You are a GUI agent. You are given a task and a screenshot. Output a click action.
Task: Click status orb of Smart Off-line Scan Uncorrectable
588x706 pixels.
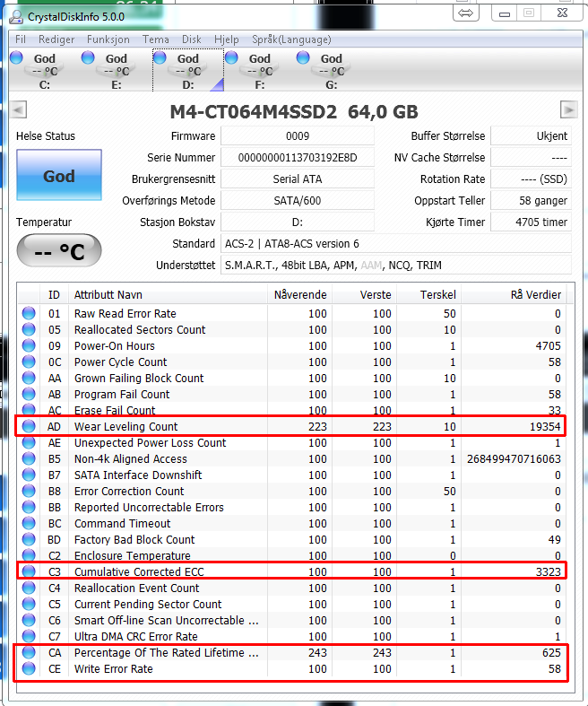29,621
